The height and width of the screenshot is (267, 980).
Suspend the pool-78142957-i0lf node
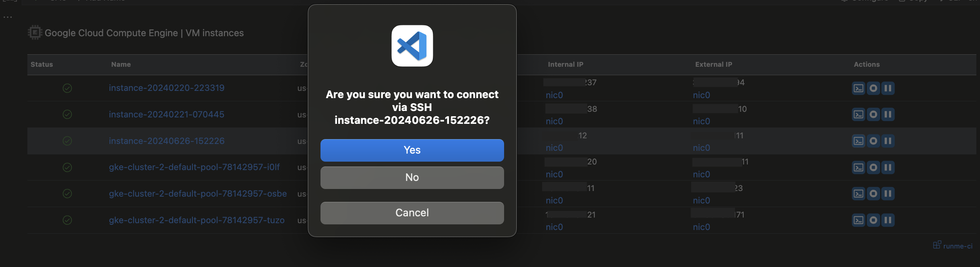[x=887, y=167]
